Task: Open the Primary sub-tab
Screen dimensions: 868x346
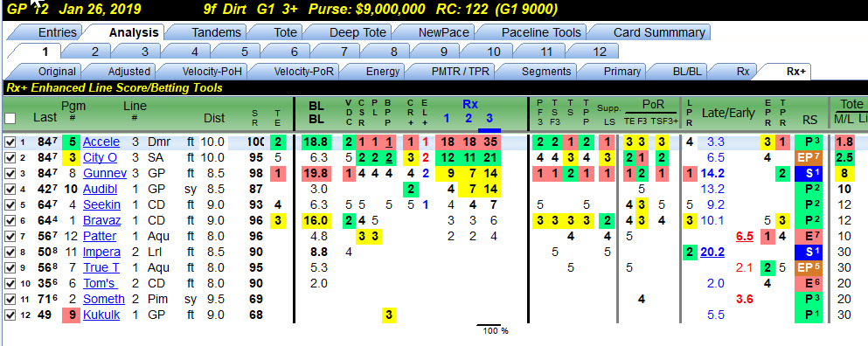Action: (x=621, y=72)
